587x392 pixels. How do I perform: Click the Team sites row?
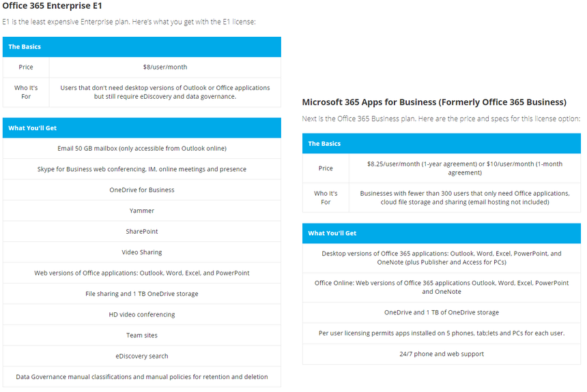pos(141,335)
